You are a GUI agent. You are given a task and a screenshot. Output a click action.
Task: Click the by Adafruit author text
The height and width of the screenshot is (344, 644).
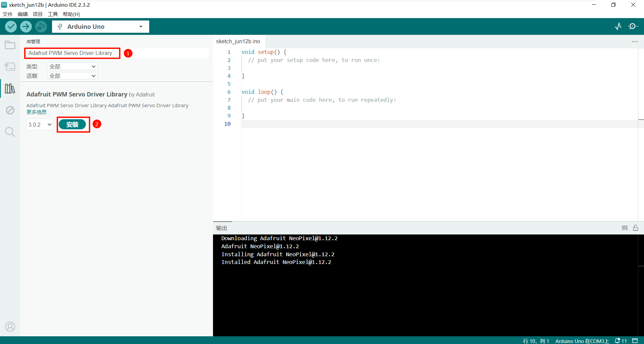coord(142,94)
